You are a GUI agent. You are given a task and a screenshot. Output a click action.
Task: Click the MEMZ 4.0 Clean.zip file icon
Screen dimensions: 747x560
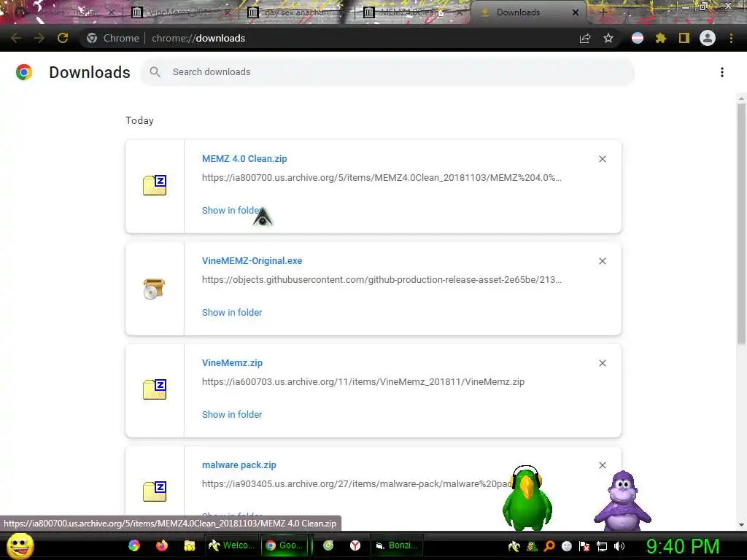point(155,185)
